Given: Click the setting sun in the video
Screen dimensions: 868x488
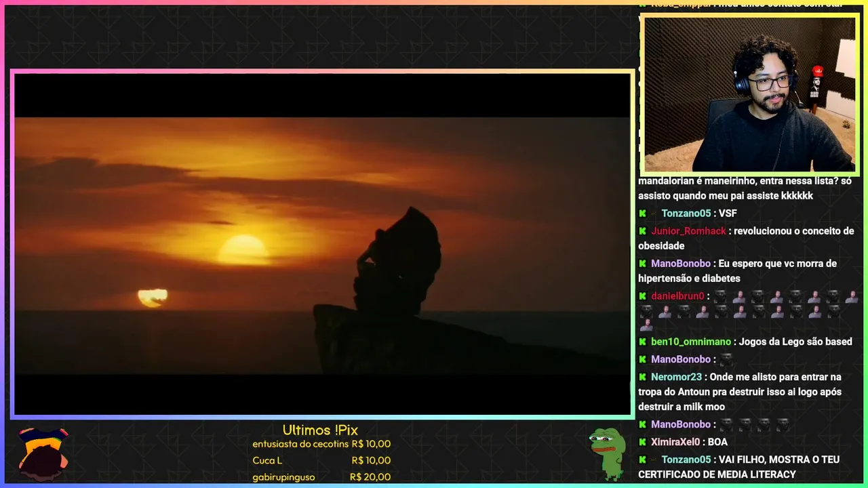Looking at the screenshot, I should [x=243, y=250].
